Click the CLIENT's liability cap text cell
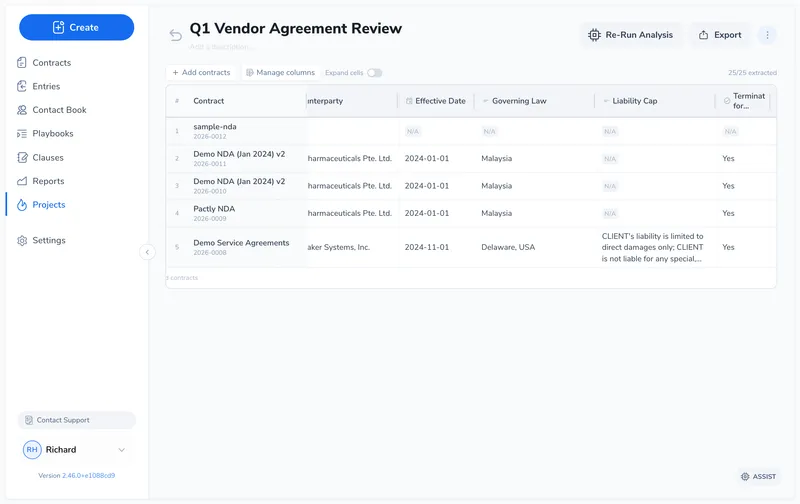Viewport: 800px width, 504px height. (653, 247)
